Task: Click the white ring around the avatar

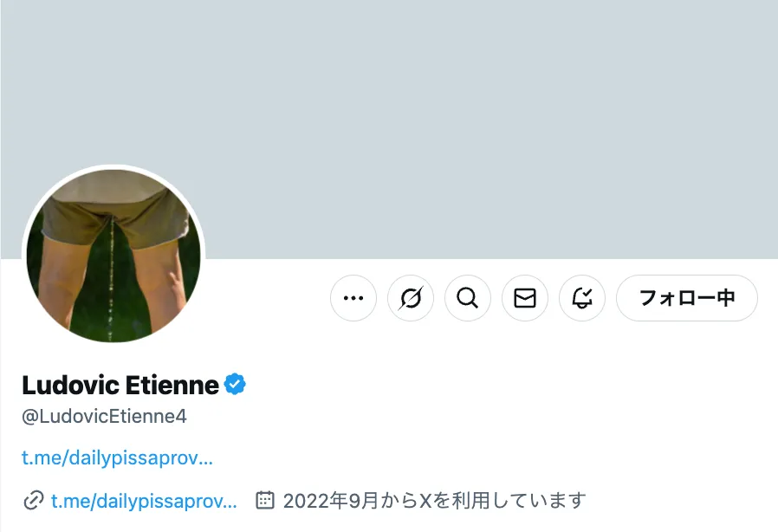Action: [113, 167]
